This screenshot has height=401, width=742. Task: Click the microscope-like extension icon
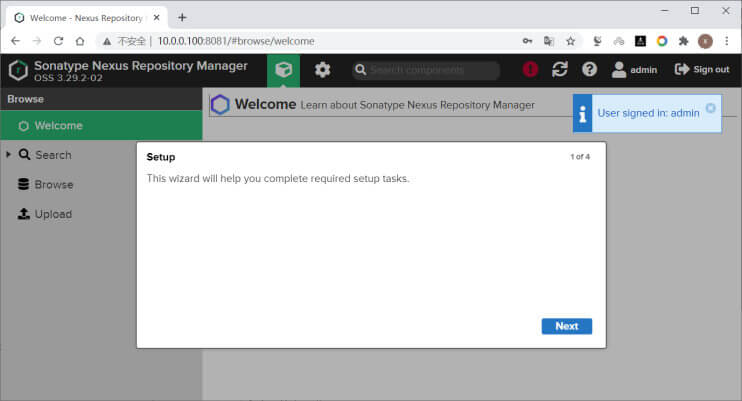click(x=597, y=41)
